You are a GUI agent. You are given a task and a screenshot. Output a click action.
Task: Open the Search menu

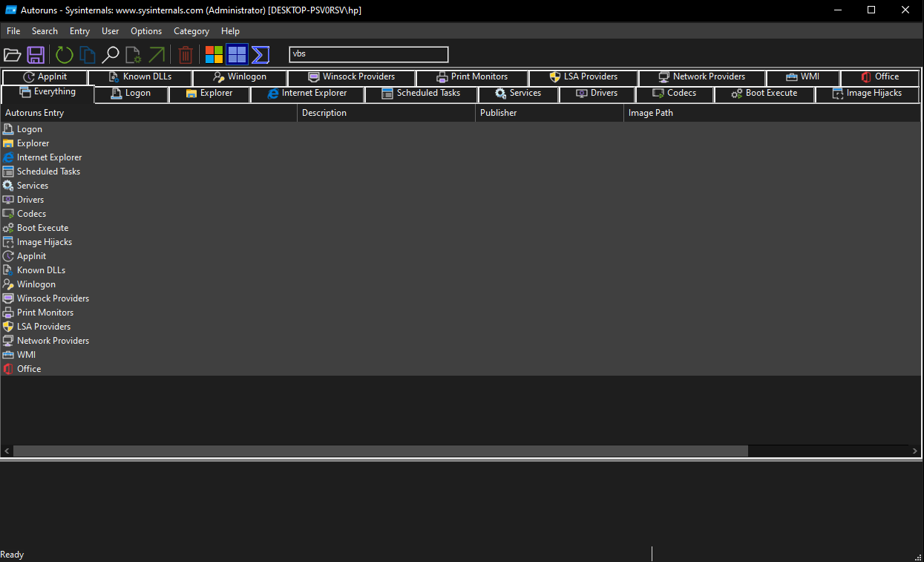click(45, 31)
